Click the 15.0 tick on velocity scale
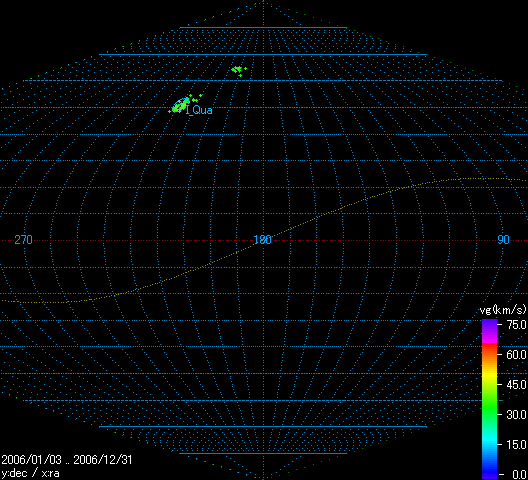This screenshot has height=480, width=528. tap(516, 445)
